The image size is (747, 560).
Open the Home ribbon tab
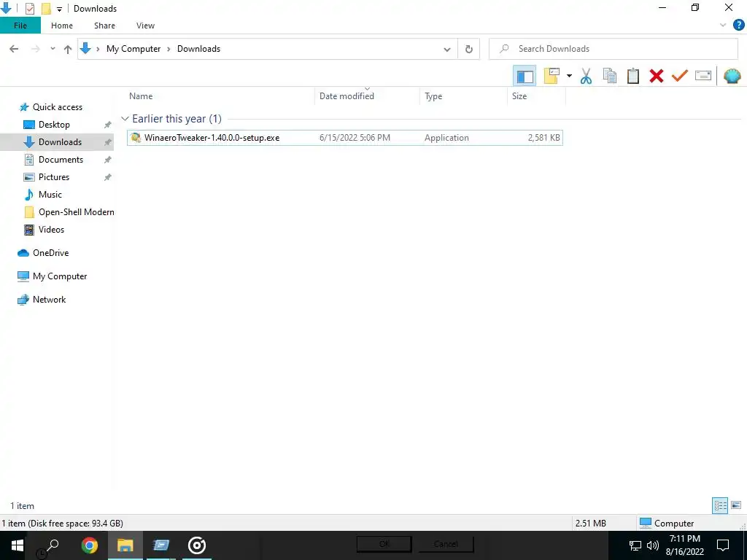pos(62,26)
